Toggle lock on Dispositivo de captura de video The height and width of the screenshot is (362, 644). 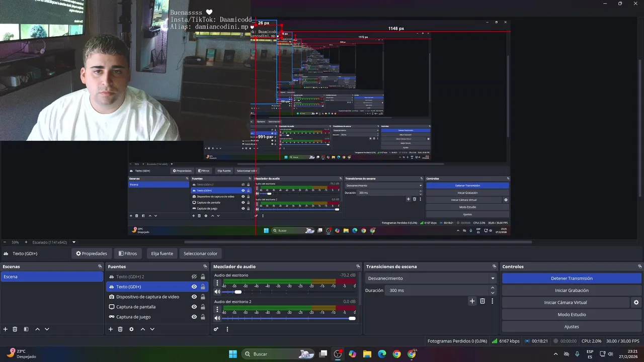[x=203, y=297]
